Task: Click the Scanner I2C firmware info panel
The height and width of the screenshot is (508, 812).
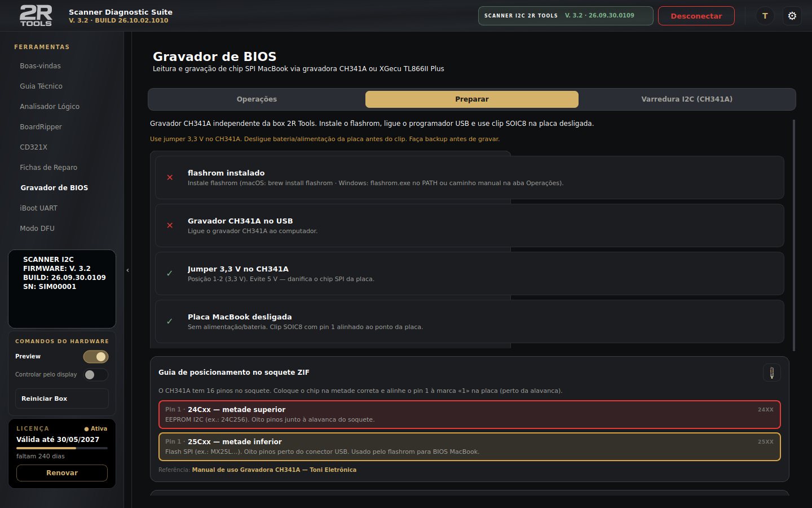Action: pos(62,289)
